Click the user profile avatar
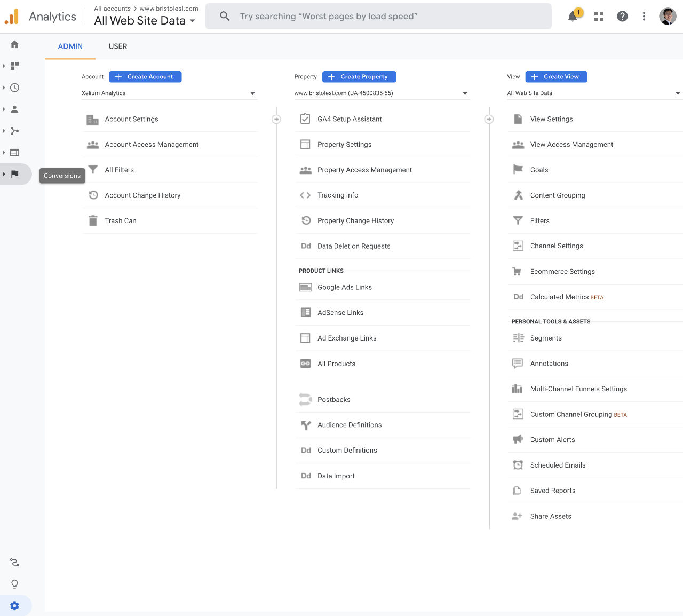 pyautogui.click(x=668, y=17)
